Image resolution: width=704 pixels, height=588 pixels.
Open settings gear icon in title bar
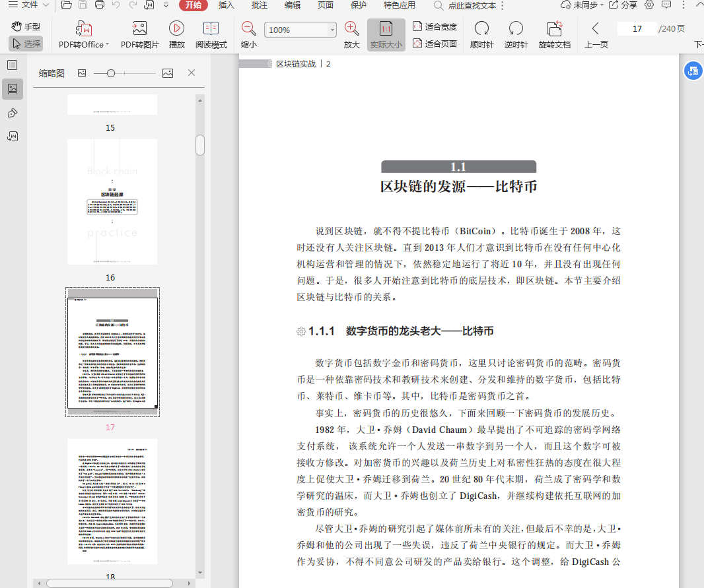click(649, 5)
